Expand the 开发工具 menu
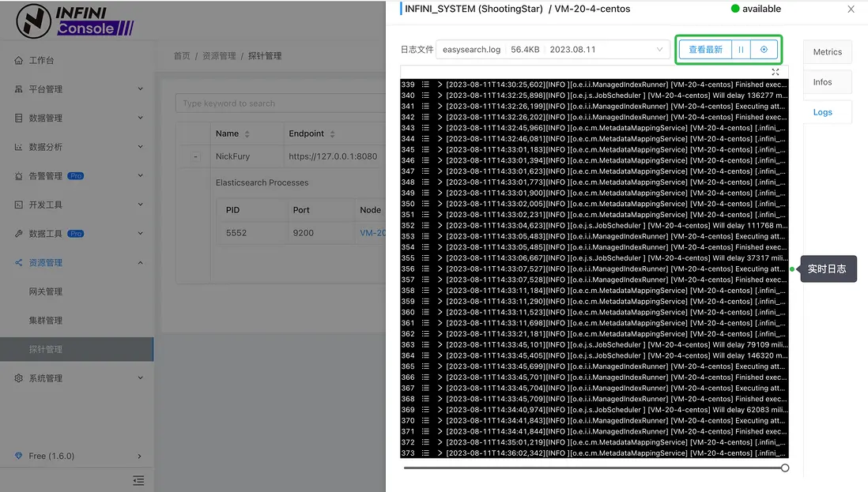 (140, 205)
